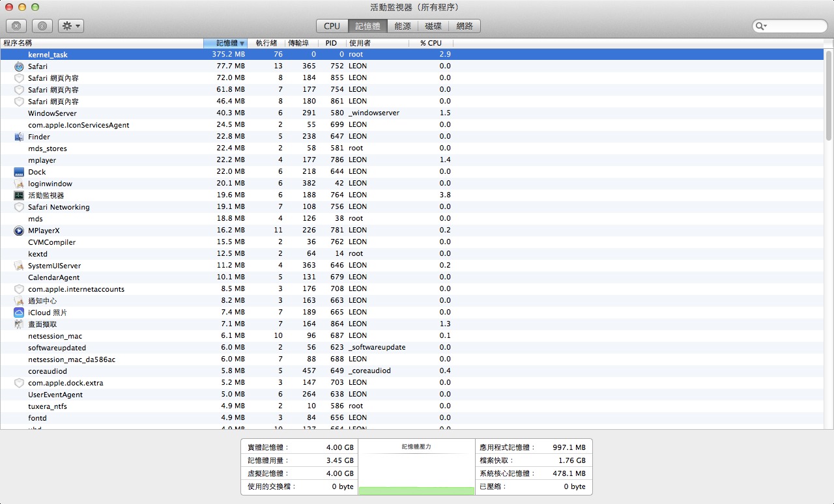Click the 通知中心 icon

coord(19,301)
